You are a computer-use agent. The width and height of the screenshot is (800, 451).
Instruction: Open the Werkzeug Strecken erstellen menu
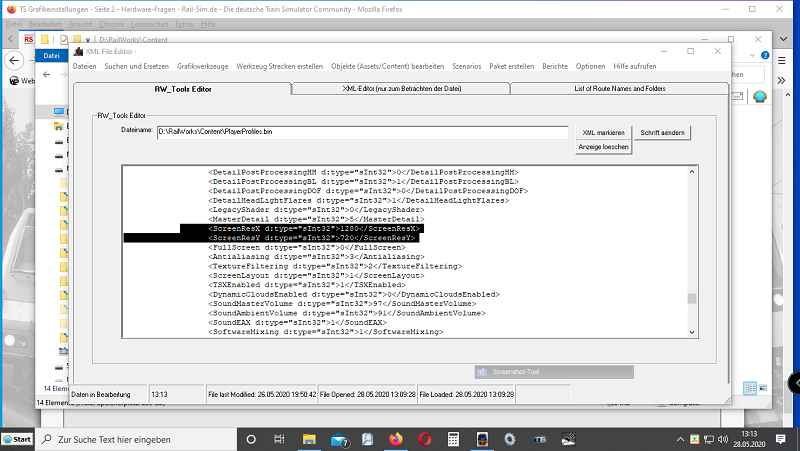(x=280, y=66)
